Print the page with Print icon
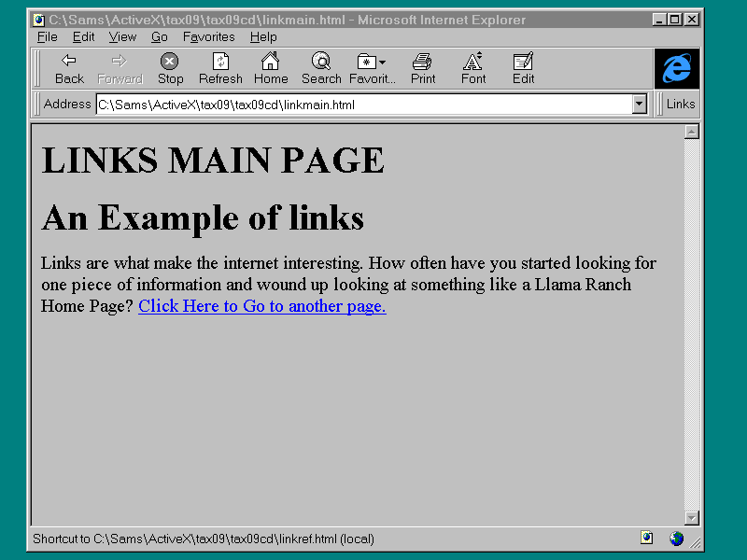747x560 pixels. click(423, 62)
